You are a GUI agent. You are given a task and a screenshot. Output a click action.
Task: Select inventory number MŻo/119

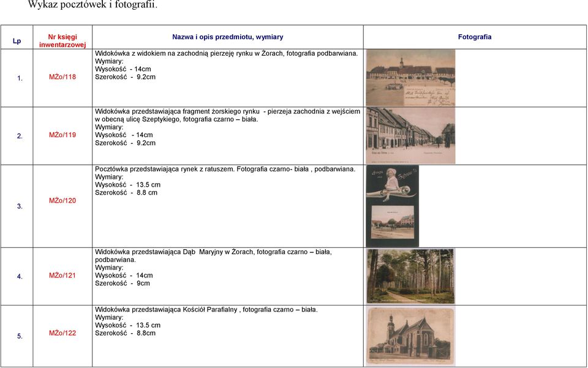point(62,135)
